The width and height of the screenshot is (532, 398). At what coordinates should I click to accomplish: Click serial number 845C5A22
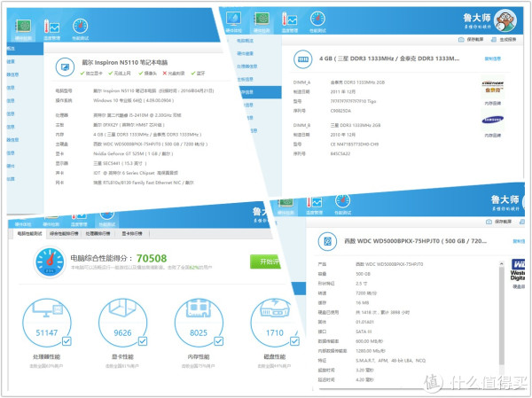click(x=340, y=153)
